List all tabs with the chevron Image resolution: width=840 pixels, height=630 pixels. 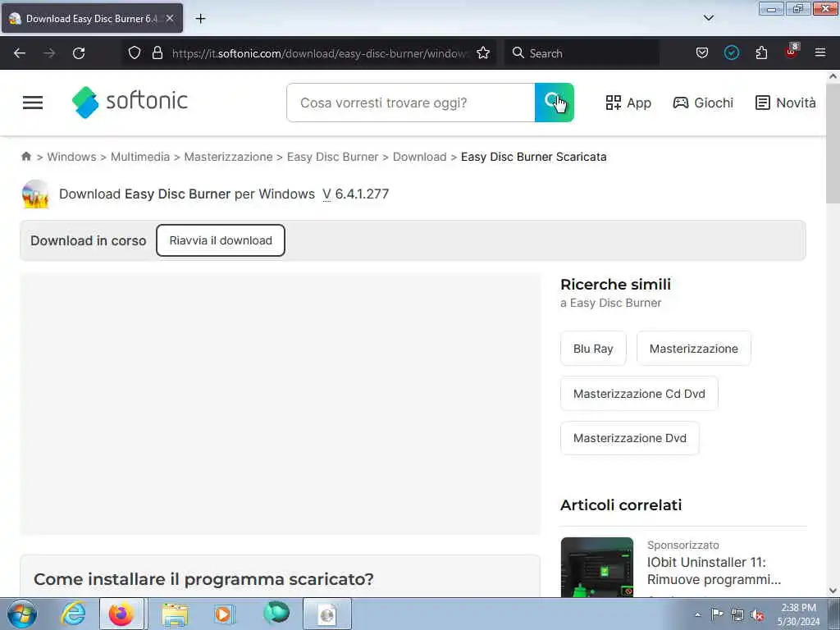pos(708,18)
